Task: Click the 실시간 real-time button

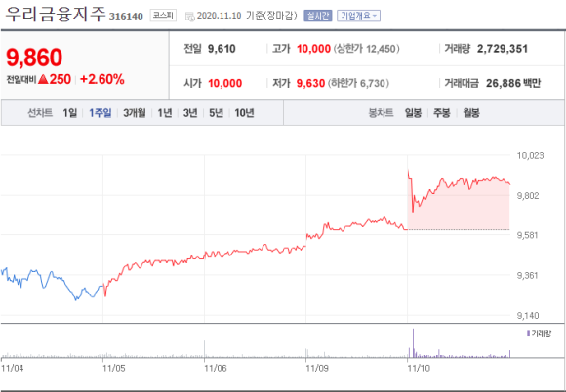Action: 318,16
